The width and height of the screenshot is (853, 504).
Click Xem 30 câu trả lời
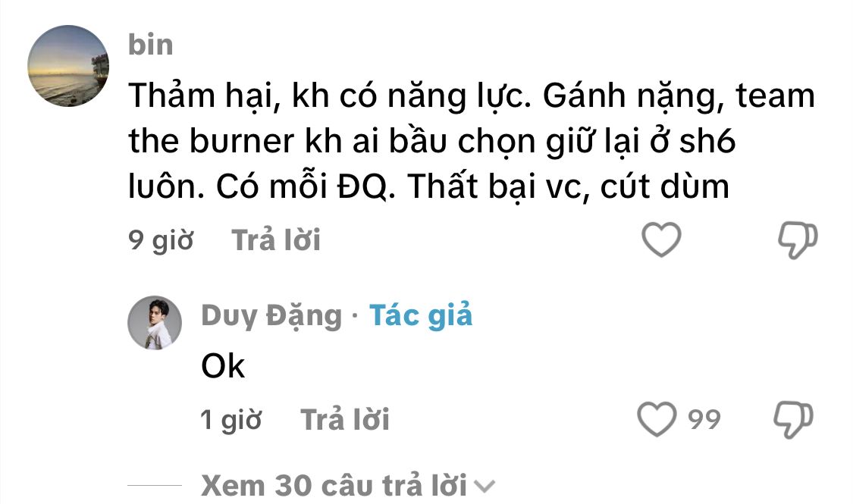click(334, 486)
